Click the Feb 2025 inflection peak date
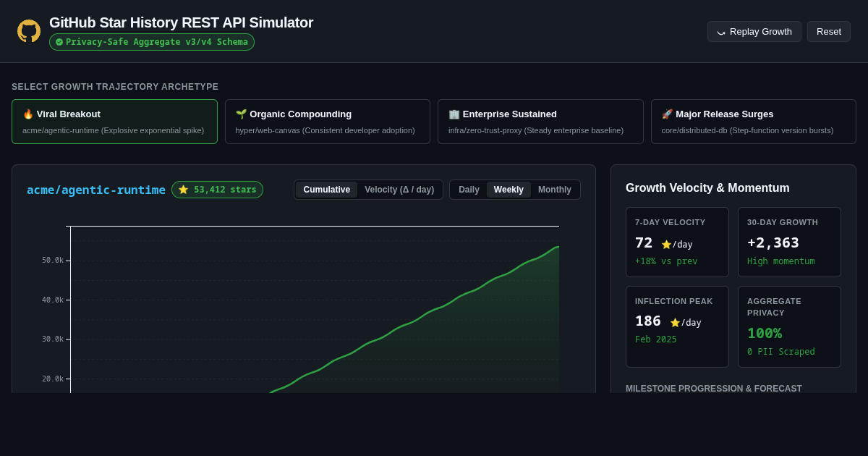Screen dimensions: 868x456 coord(656,339)
